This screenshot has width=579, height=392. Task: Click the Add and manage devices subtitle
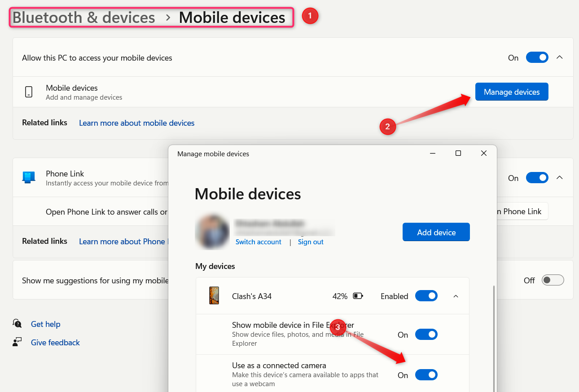click(x=84, y=97)
